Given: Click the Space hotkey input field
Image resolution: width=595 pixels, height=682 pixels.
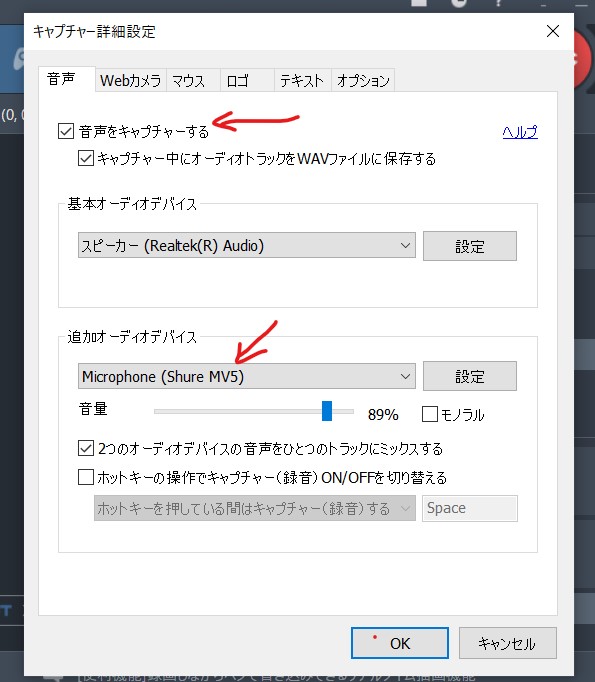Looking at the screenshot, I should click(470, 508).
